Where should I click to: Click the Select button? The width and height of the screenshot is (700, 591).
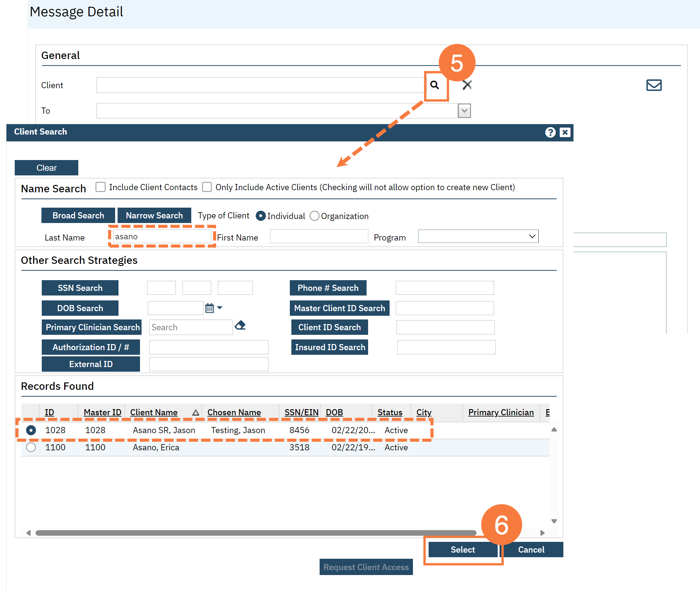coord(463,550)
